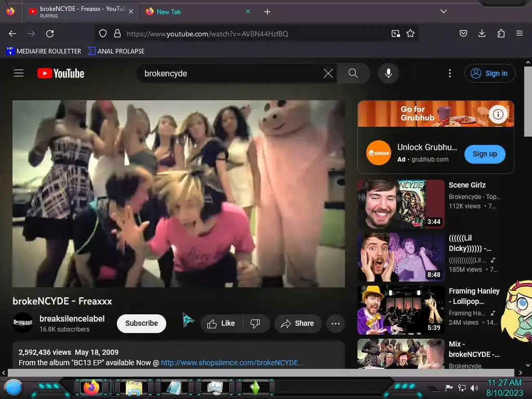Click Grubhub ad Sign up button
This screenshot has height=399, width=532.
coord(485,154)
